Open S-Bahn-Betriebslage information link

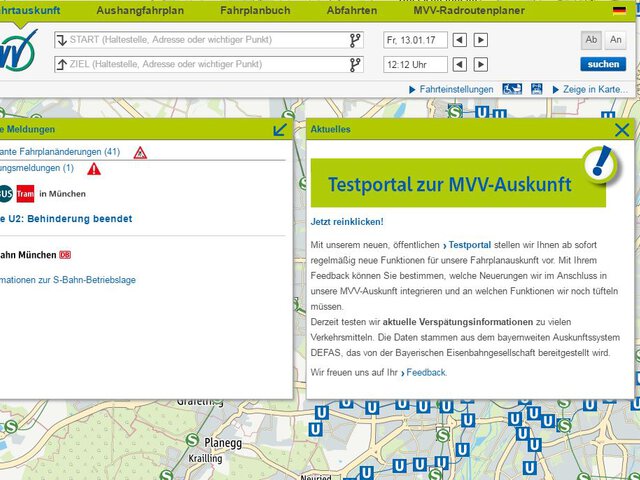[x=68, y=280]
